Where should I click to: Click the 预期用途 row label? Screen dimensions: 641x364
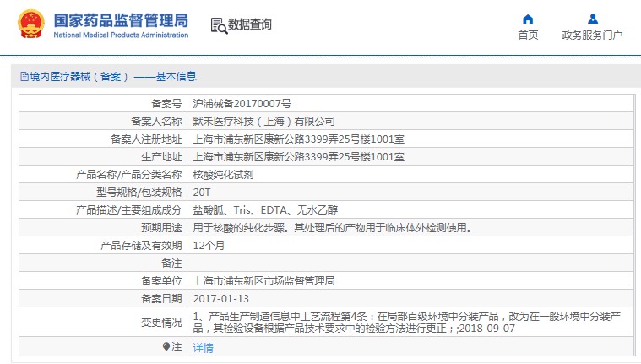pyautogui.click(x=161, y=228)
